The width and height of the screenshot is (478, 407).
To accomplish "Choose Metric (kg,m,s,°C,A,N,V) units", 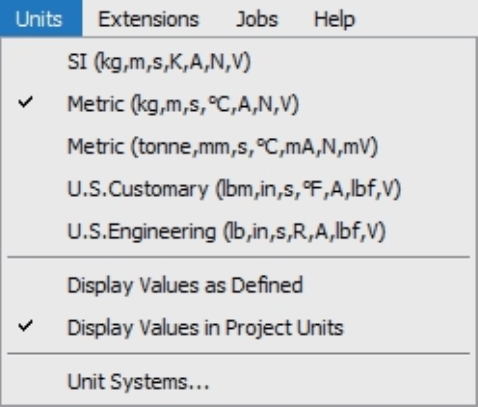I will tap(239, 104).
